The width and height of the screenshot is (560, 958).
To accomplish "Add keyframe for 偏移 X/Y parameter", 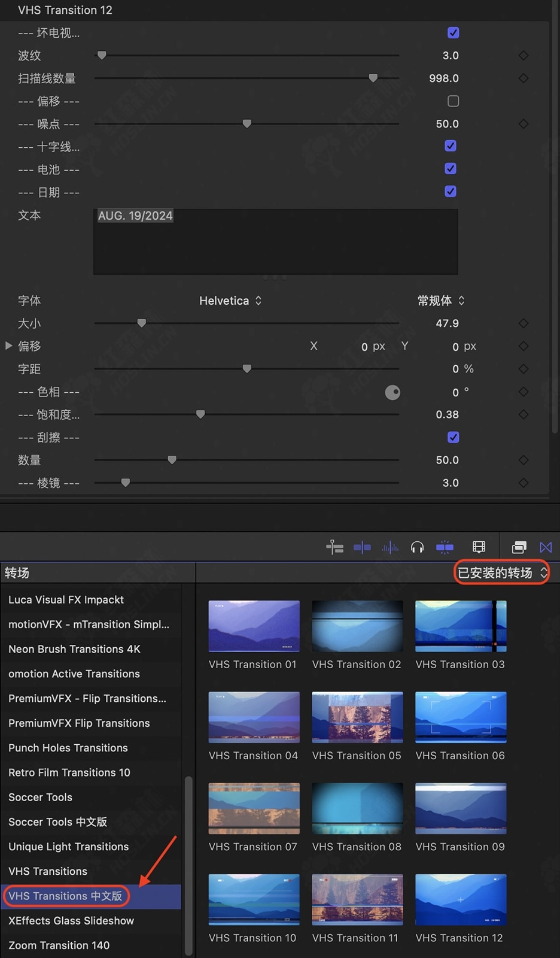I will tap(524, 345).
